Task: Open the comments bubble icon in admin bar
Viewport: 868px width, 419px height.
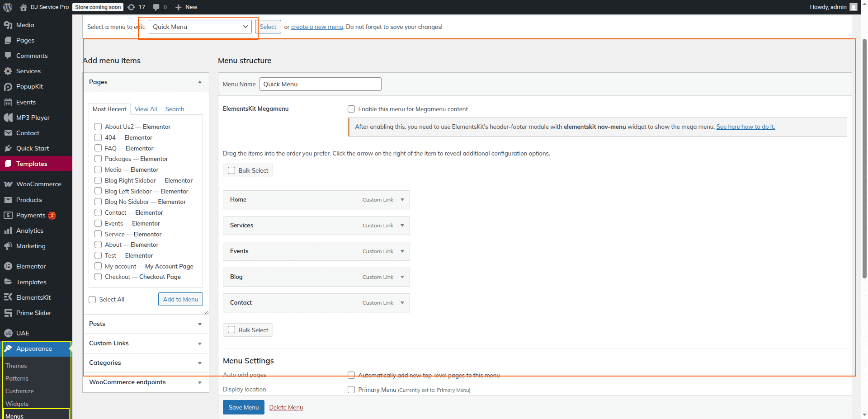Action: pos(156,7)
